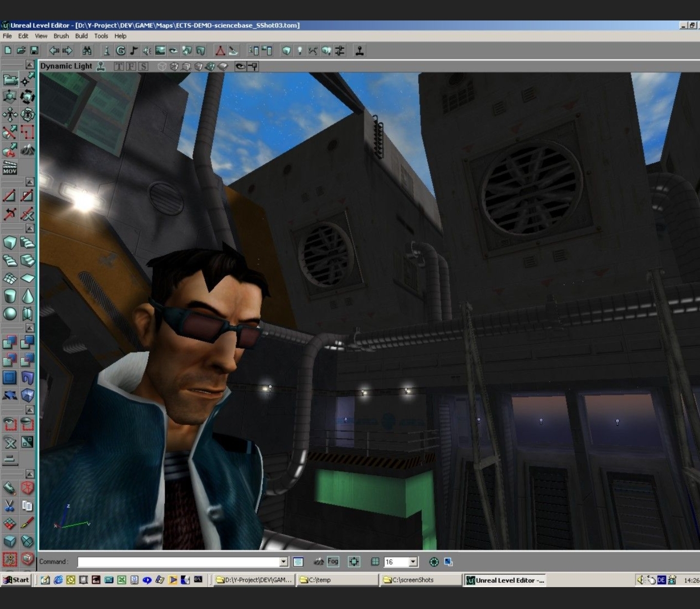Open the grid size 16 dropdown
The width and height of the screenshot is (700, 609).
[413, 562]
